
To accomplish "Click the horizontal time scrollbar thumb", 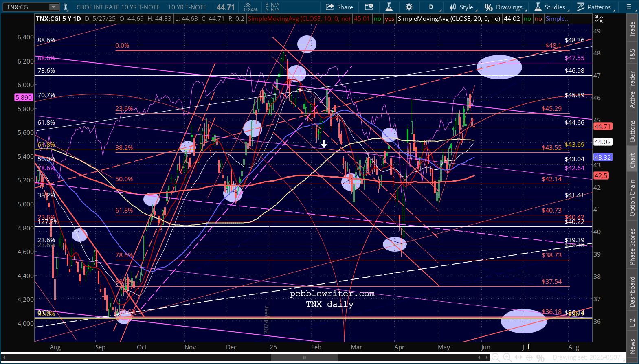I will click(x=305, y=357).
